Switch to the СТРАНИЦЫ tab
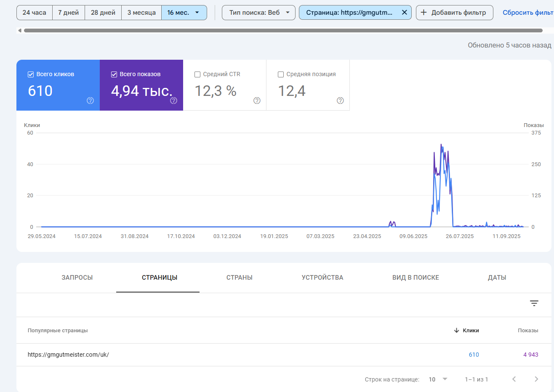This screenshot has height=392, width=554. (160, 278)
